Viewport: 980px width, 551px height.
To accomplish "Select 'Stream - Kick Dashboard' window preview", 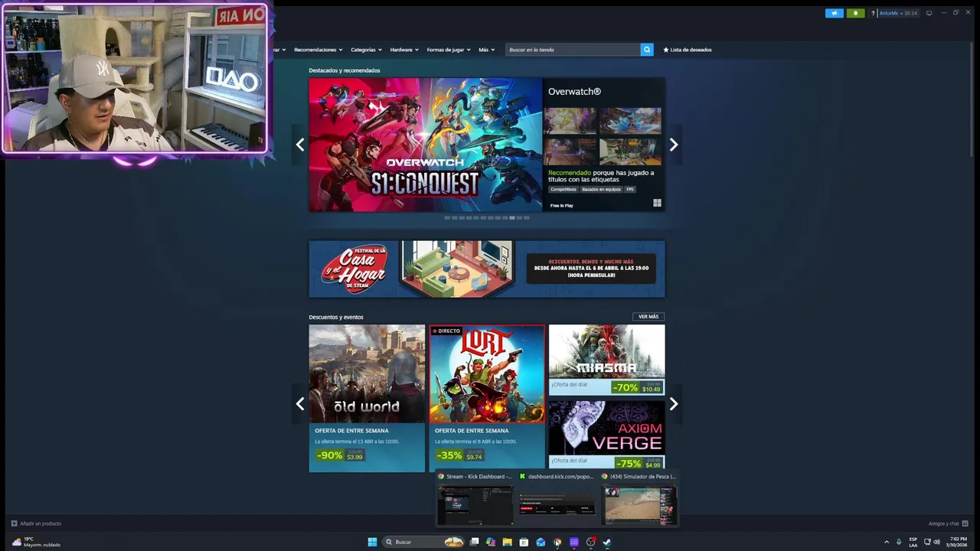I will point(475,498).
